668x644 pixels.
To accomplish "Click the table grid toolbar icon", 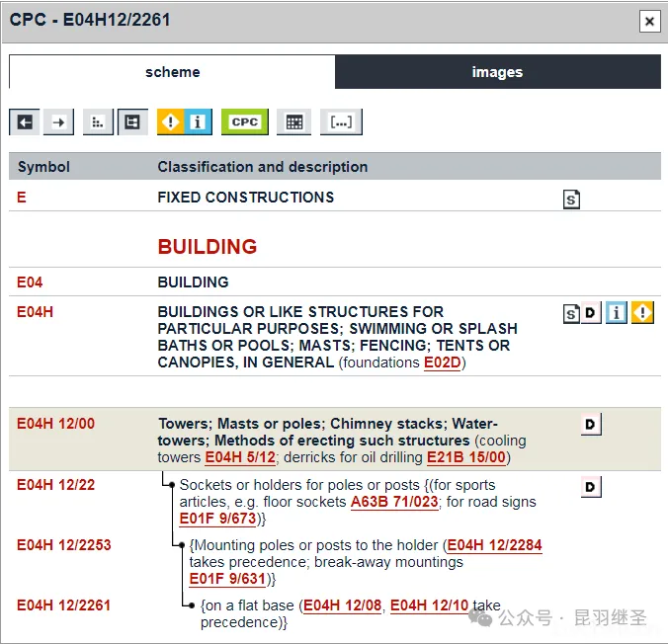I will pos(293,121).
